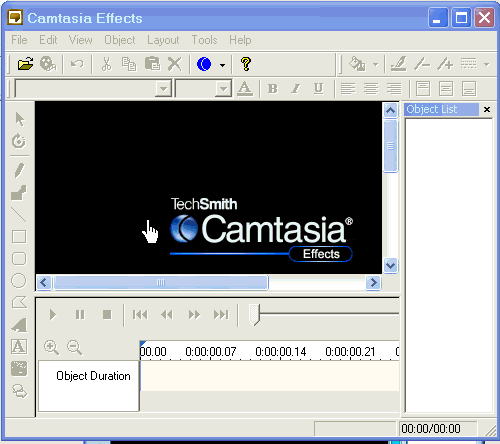Toggle italic text formatting
Image resolution: width=500 pixels, height=444 pixels.
[x=295, y=89]
